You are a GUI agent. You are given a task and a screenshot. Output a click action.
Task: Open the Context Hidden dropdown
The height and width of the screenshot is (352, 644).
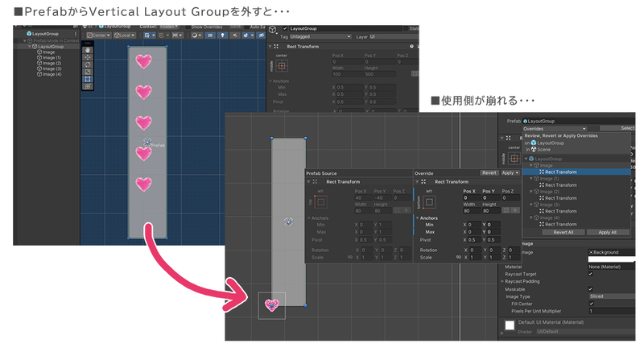[167, 27]
